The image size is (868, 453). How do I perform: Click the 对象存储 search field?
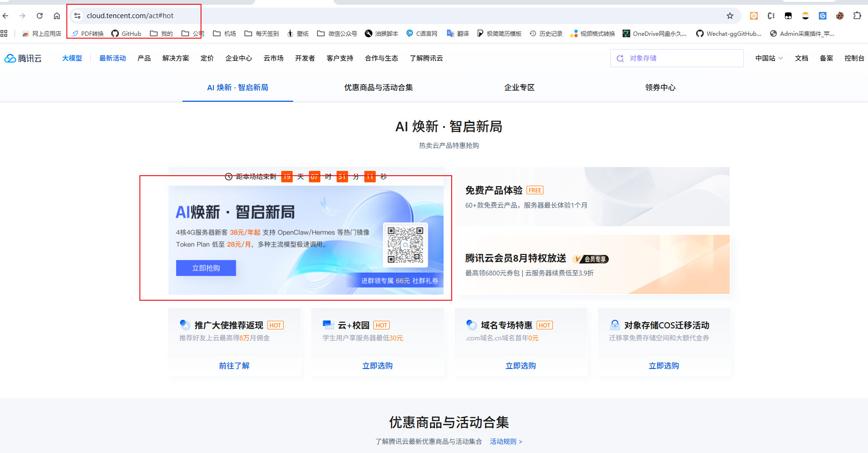click(x=677, y=58)
